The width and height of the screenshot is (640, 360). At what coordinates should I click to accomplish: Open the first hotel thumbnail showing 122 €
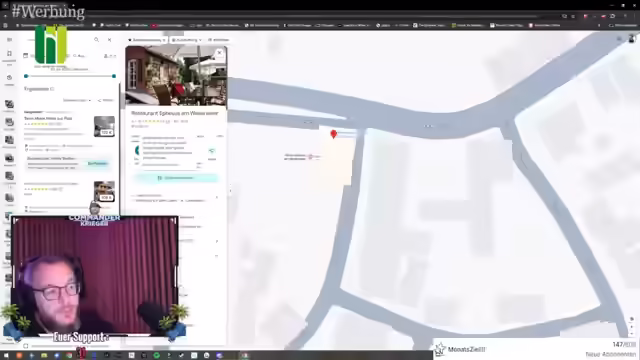click(104, 127)
